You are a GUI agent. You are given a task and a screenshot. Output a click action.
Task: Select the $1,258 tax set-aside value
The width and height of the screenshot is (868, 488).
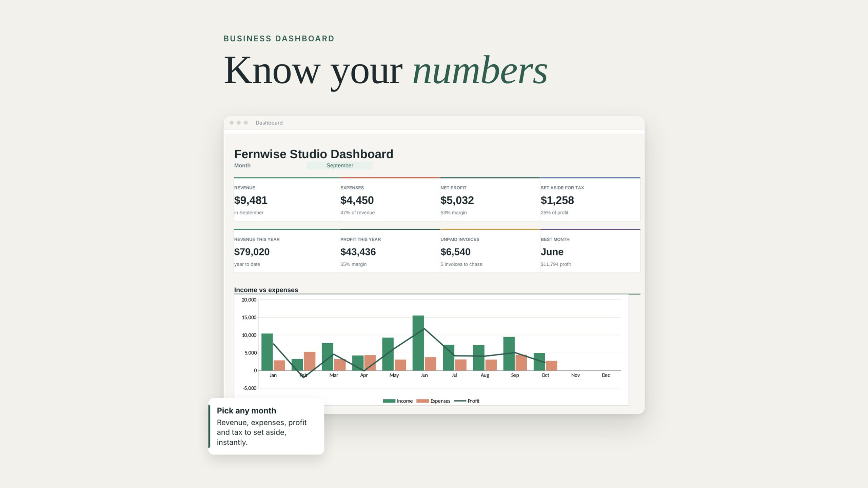557,200
